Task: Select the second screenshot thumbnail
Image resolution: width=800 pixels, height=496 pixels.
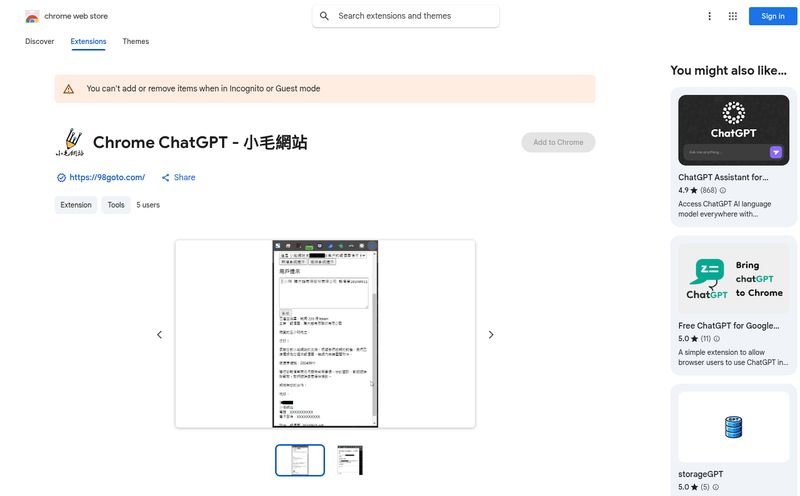Action: coord(350,460)
